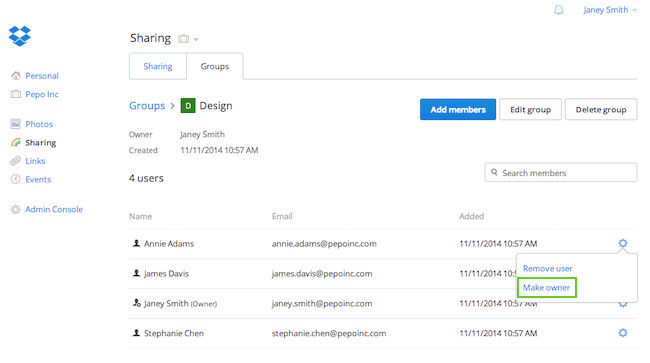Click the Created date value
The image size is (650, 363).
click(219, 150)
